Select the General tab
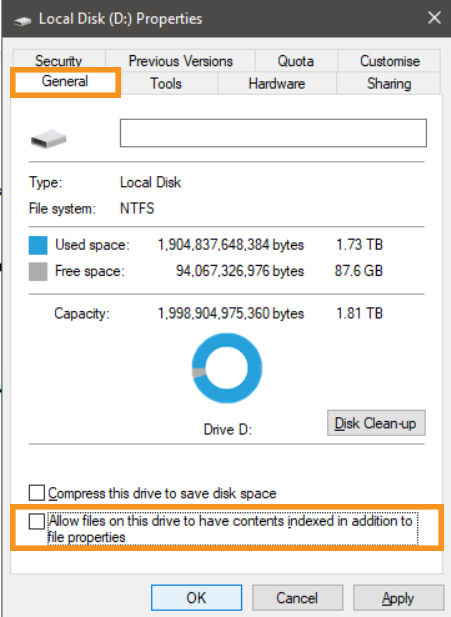 (65, 82)
